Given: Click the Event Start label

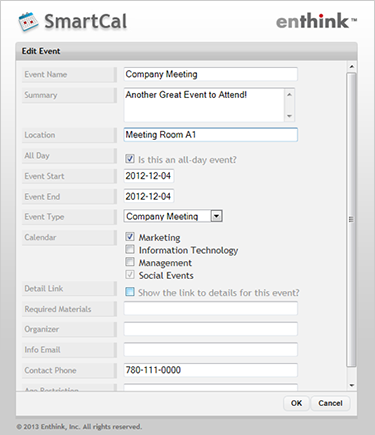Looking at the screenshot, I should [x=44, y=176].
